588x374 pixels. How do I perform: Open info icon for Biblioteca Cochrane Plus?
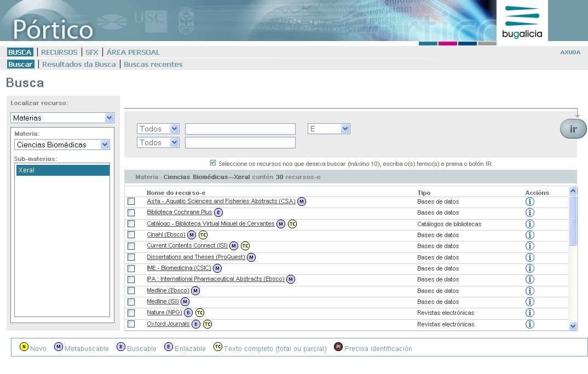click(529, 212)
